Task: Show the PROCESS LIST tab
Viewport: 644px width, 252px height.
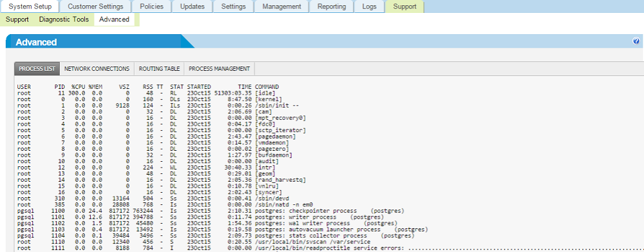Action: tap(37, 69)
